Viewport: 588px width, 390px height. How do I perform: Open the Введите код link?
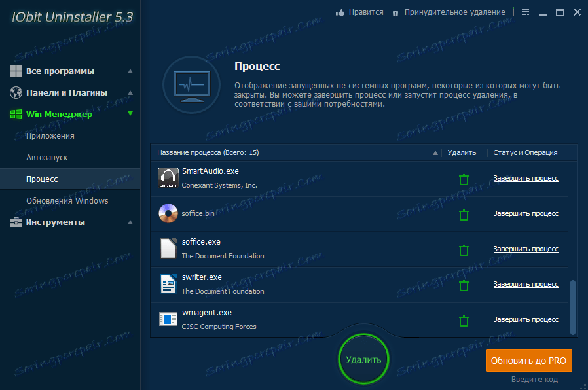coord(534,380)
